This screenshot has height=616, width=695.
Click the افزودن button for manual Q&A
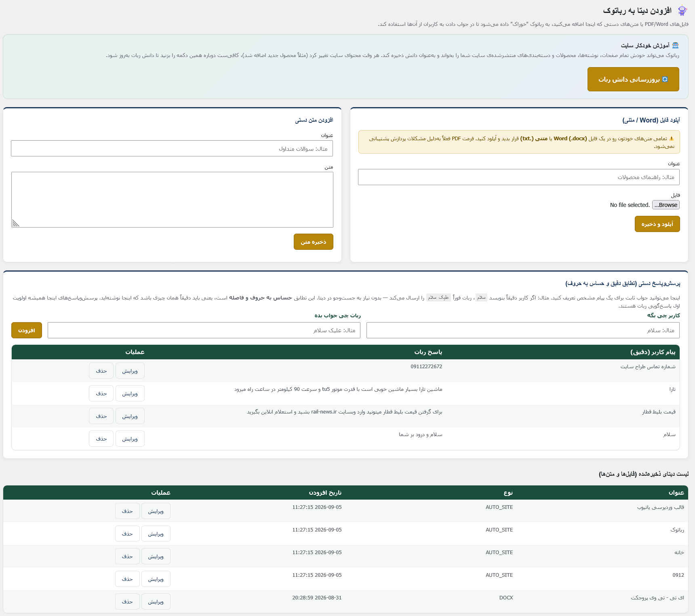pyautogui.click(x=27, y=330)
